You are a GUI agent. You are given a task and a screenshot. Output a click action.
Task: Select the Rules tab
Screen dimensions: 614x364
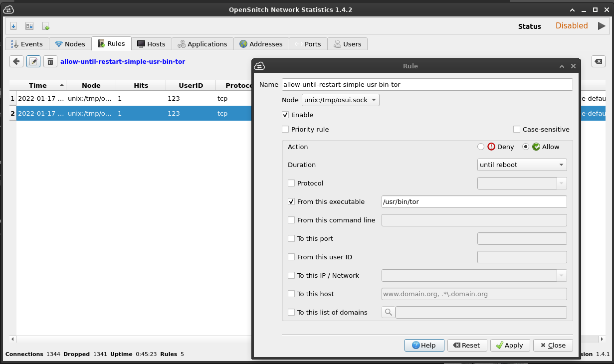pyautogui.click(x=111, y=43)
